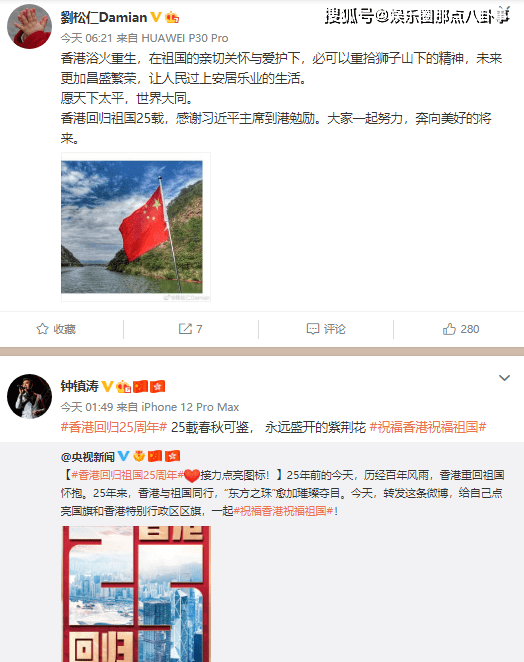Image resolution: width=524 pixels, height=662 pixels.
Task: Click the Hong Kong flag icon beside 央视新闻
Action: click(173, 456)
